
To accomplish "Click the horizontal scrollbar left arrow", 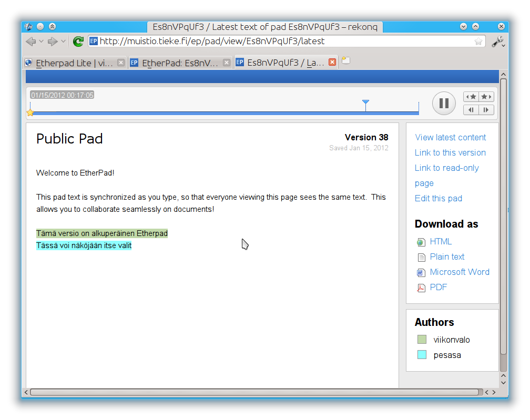I will [x=26, y=392].
